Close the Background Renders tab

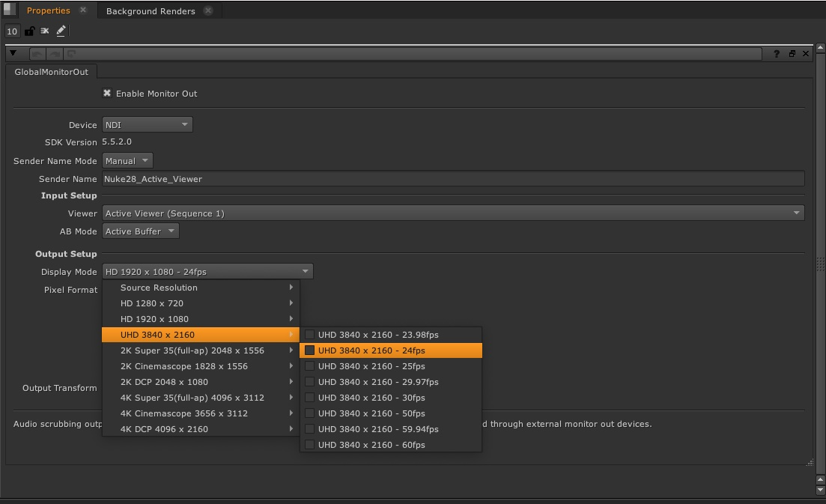(x=208, y=10)
